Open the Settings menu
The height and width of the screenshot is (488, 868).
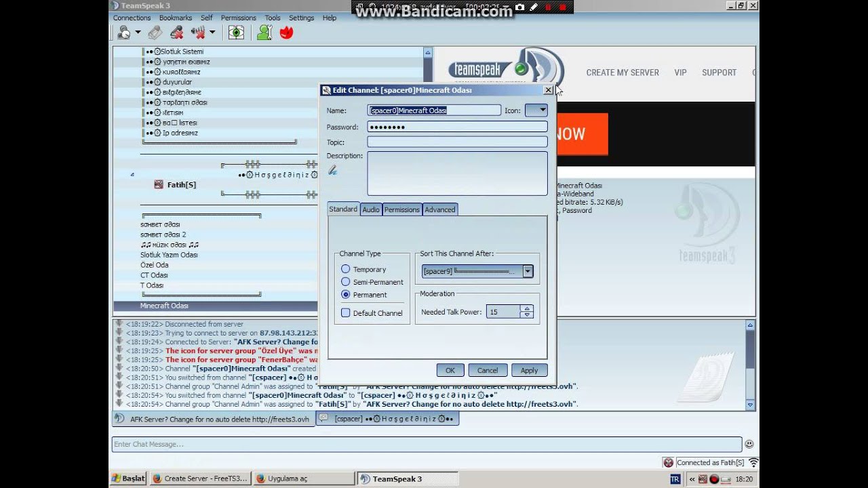tap(301, 18)
